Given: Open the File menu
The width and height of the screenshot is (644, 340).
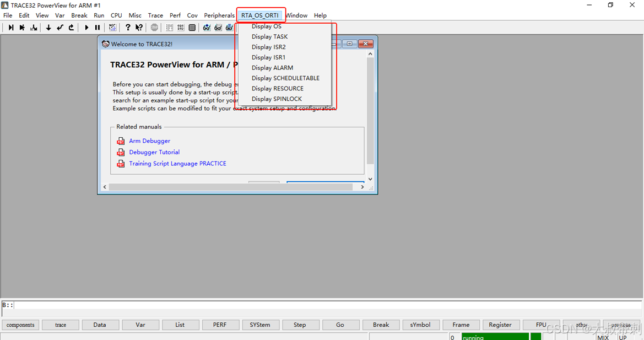Looking at the screenshot, I should [x=8, y=15].
